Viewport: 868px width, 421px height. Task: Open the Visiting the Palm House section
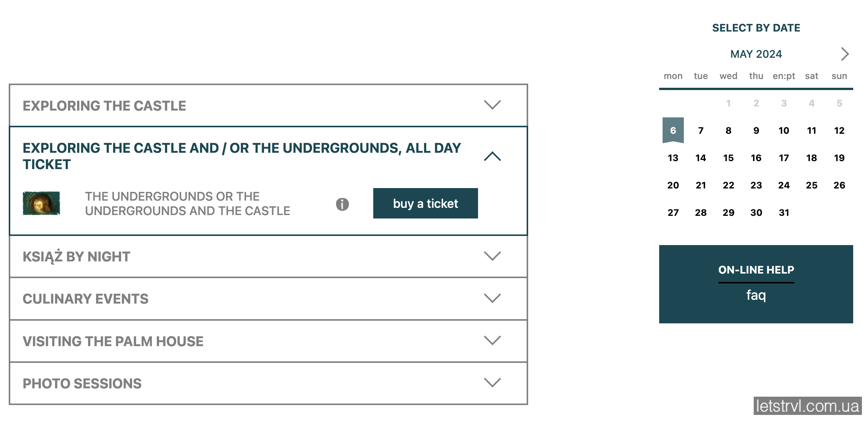click(492, 340)
